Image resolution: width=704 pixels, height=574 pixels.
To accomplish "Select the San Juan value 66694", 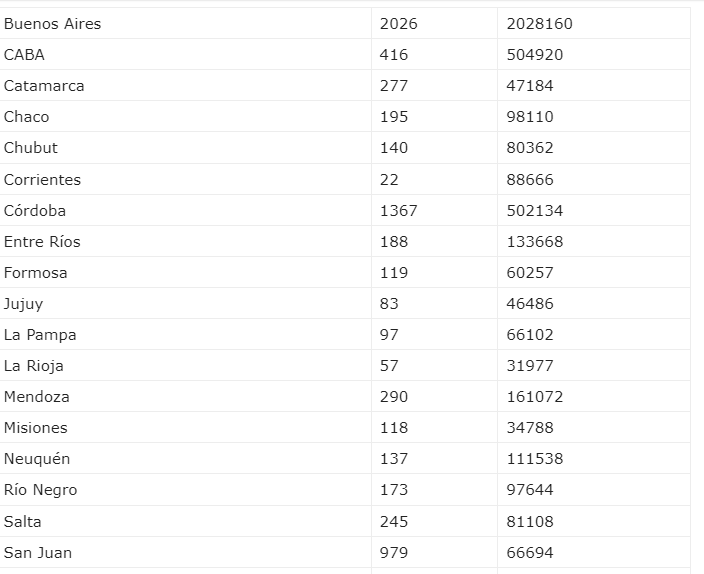I will pos(530,553).
